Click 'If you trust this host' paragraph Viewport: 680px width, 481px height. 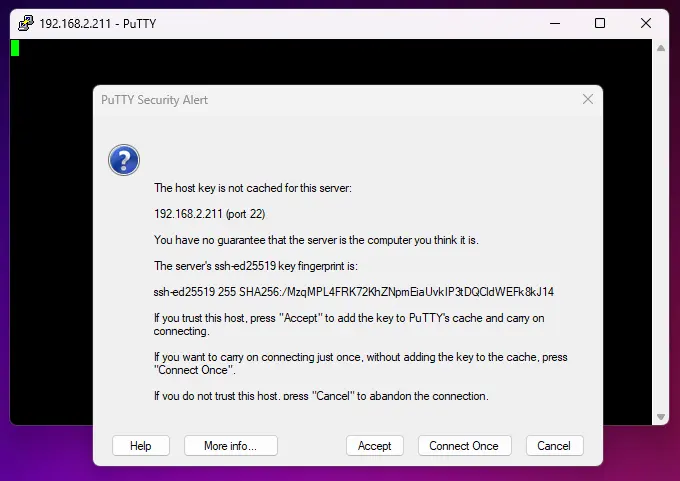pyautogui.click(x=349, y=324)
